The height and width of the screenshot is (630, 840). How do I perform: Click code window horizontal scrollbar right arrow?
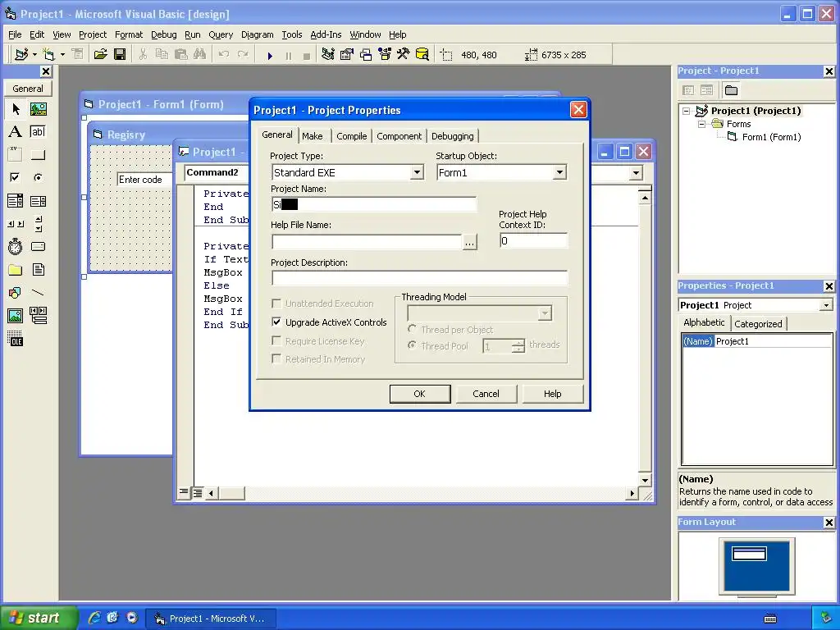pyautogui.click(x=632, y=493)
